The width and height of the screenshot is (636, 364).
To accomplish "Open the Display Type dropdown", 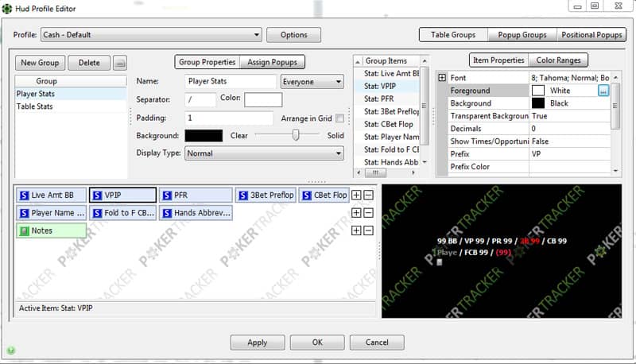I will pos(264,153).
